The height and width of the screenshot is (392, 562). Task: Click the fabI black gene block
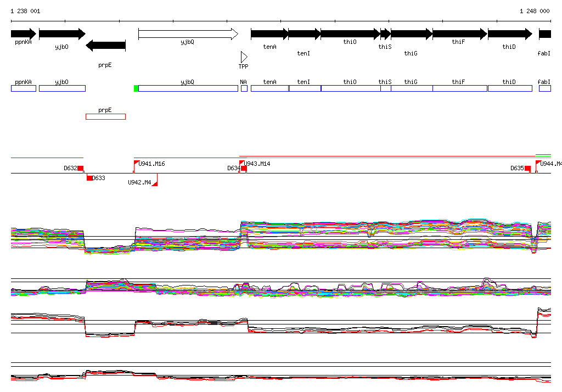pyautogui.click(x=545, y=34)
